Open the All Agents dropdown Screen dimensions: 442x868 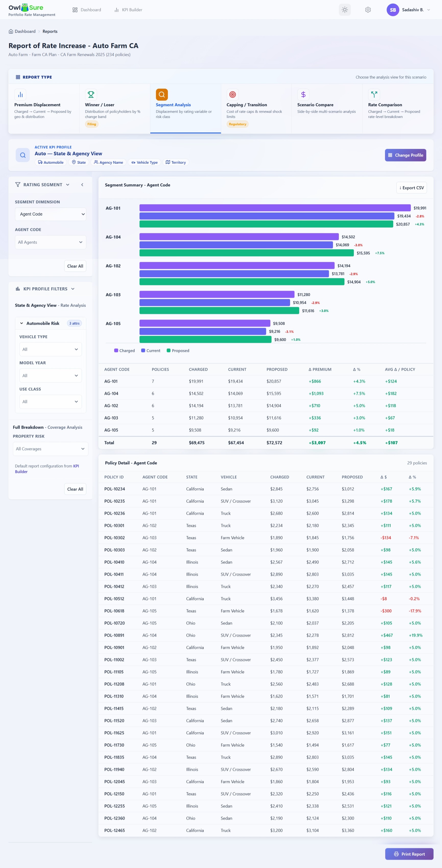[x=51, y=242]
